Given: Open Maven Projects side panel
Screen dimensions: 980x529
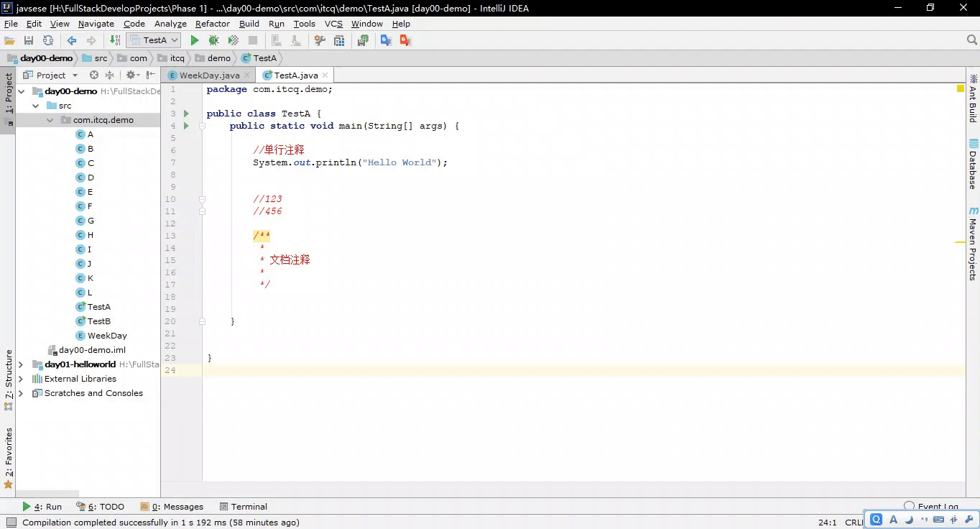Looking at the screenshot, I should click(973, 244).
